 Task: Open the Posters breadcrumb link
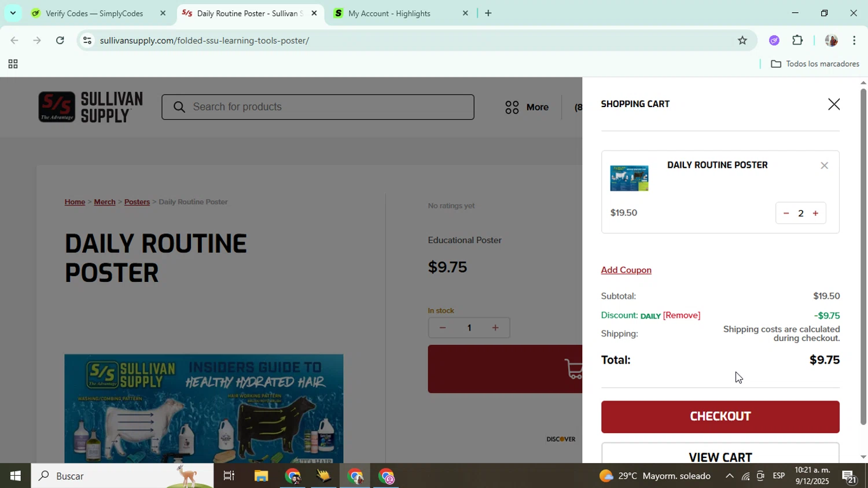tap(137, 202)
